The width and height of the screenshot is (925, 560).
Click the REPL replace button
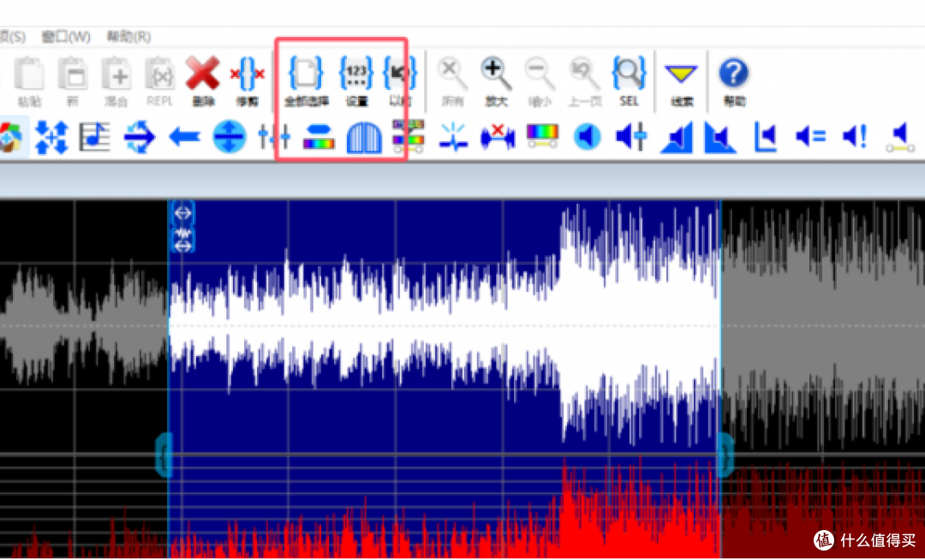click(159, 82)
